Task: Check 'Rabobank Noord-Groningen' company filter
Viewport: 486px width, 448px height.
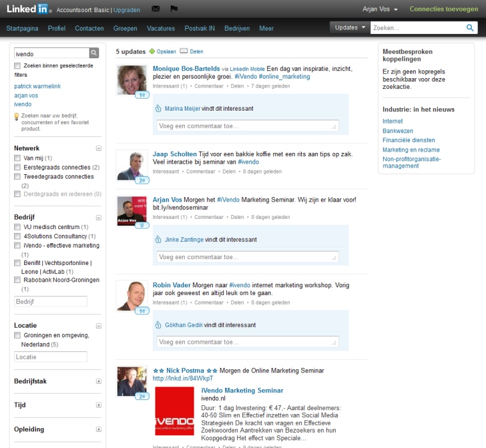Action: pos(17,280)
